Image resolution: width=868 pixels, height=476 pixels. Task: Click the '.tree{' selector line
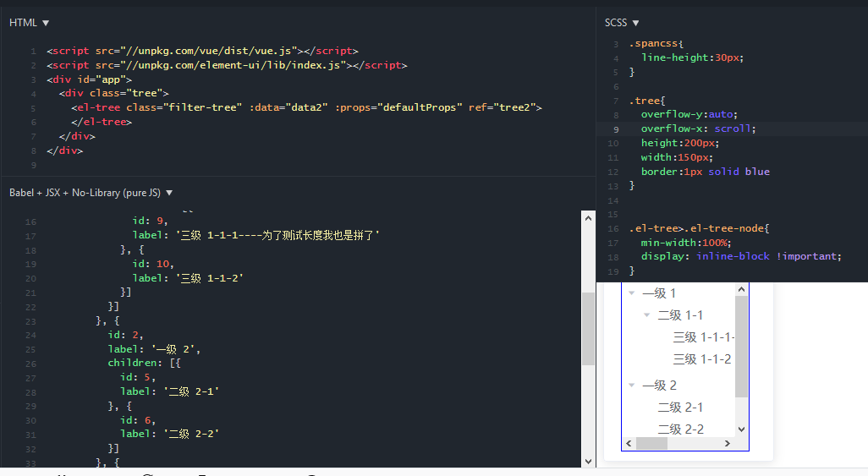647,101
